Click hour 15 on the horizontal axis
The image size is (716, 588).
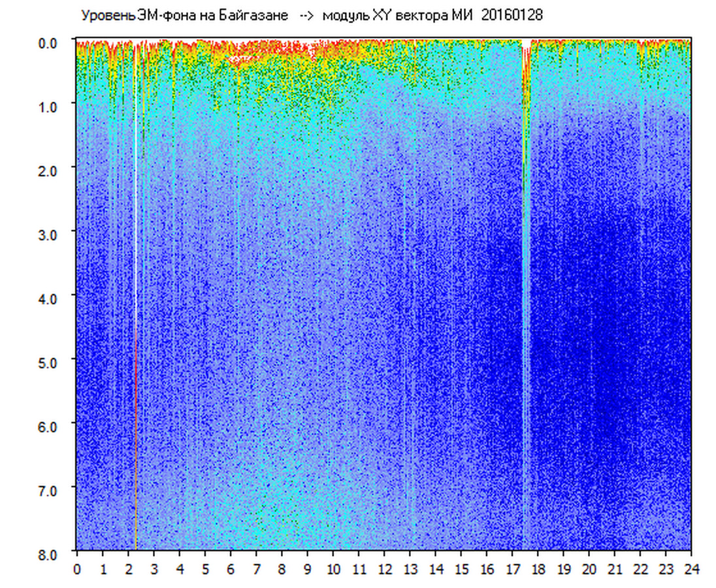[x=461, y=569]
